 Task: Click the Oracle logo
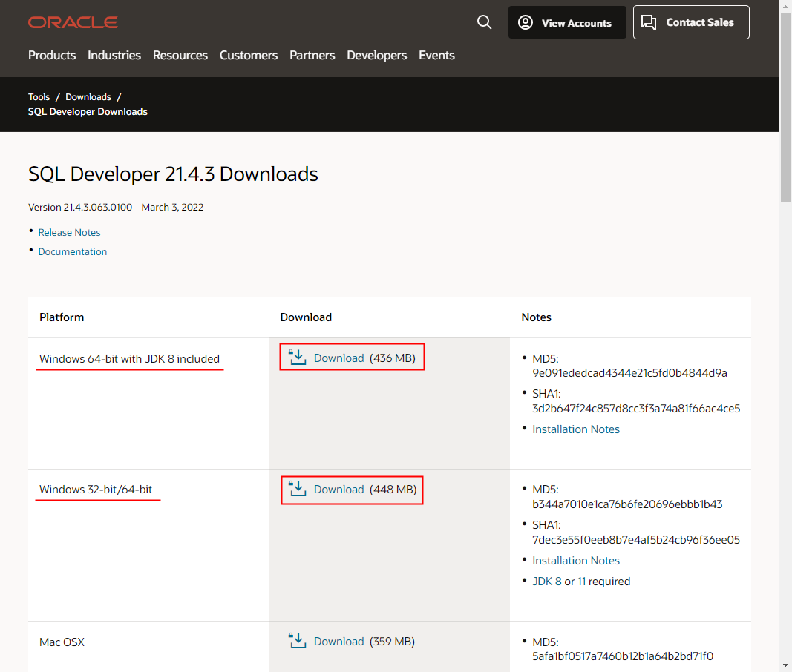point(72,22)
